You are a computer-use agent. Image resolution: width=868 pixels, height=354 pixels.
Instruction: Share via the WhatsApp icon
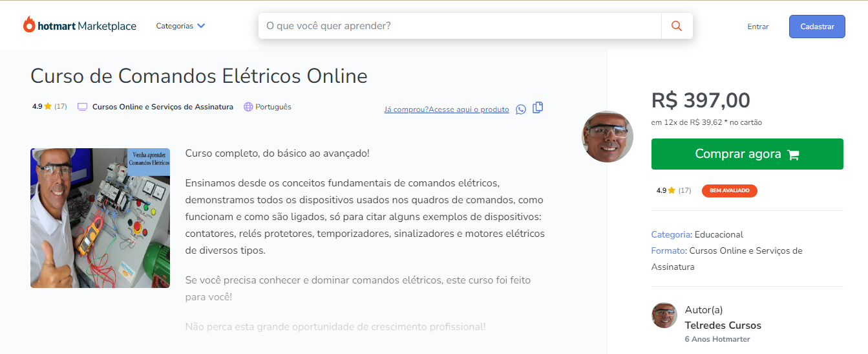tap(521, 109)
